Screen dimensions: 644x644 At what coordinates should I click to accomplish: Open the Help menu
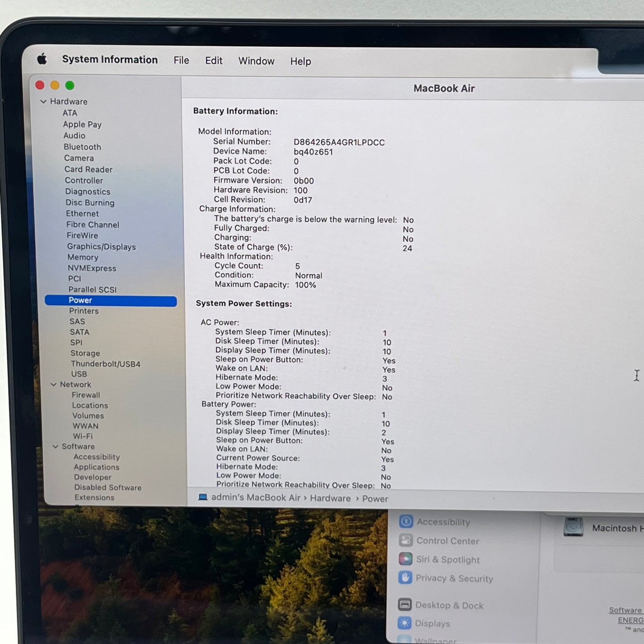pyautogui.click(x=301, y=62)
